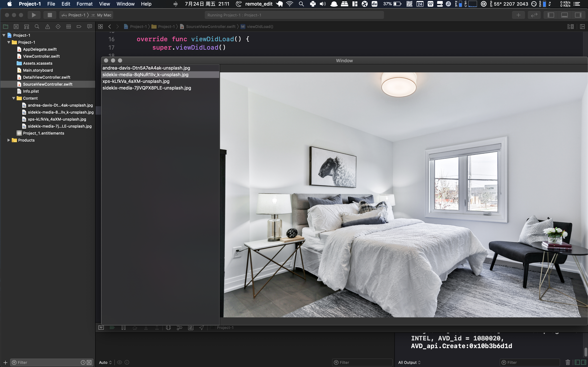Collapse the Content folder

click(14, 98)
